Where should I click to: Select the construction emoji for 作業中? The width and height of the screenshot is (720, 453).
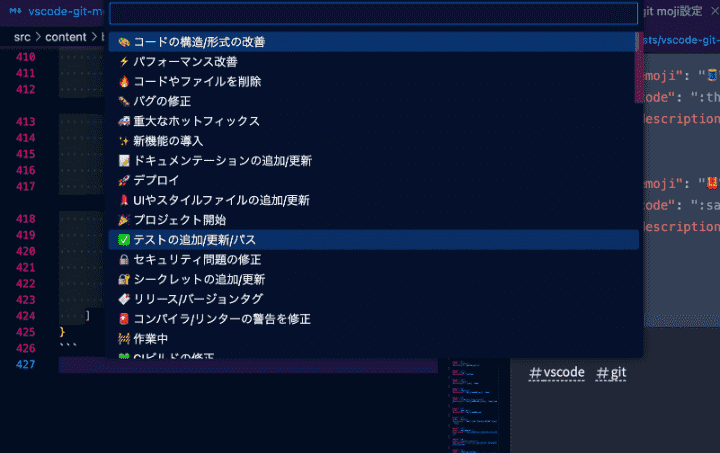coord(124,339)
